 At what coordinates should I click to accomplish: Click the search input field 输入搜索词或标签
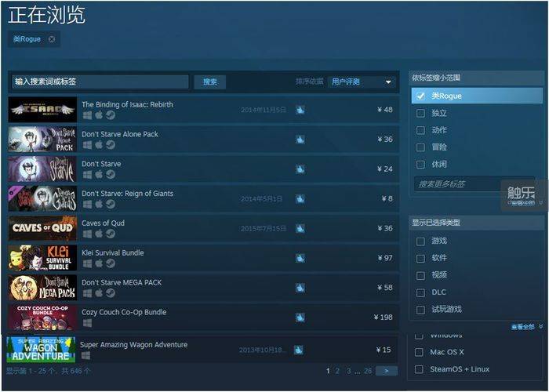pyautogui.click(x=100, y=82)
